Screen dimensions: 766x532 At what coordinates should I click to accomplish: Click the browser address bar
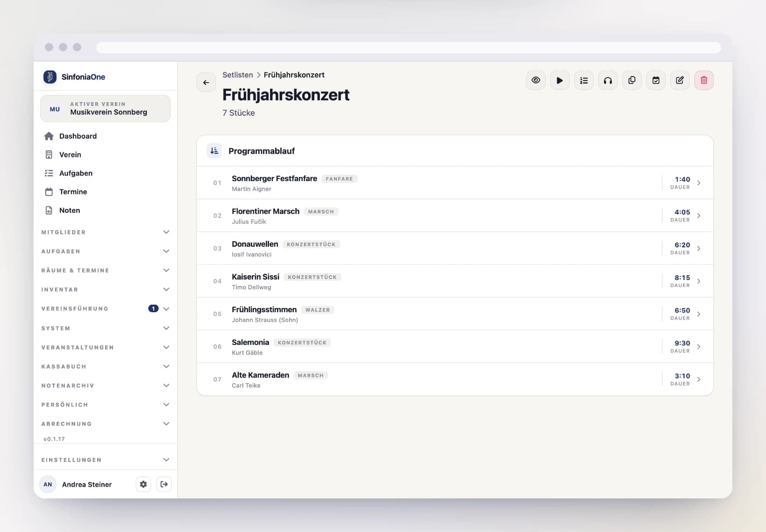coord(408,47)
